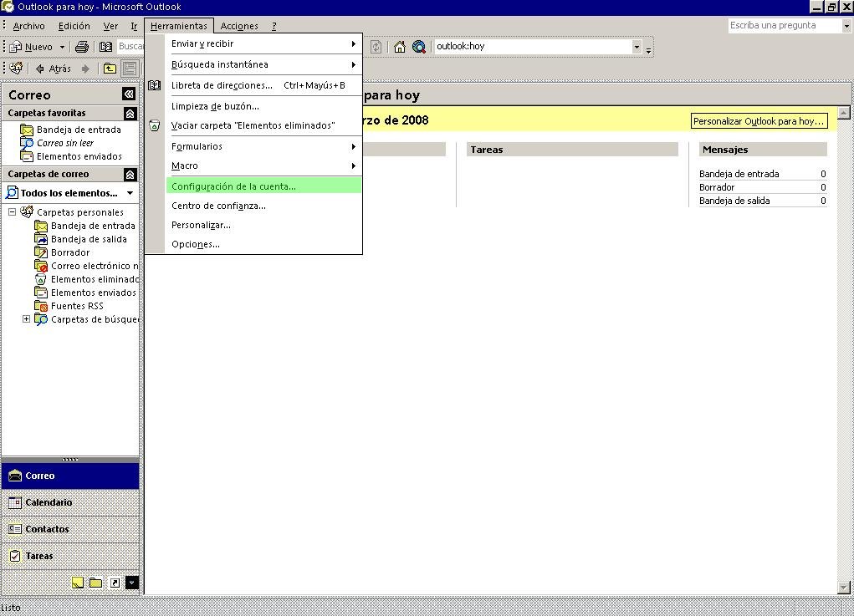
Task: Open the Macro submenu
Action: [263, 166]
